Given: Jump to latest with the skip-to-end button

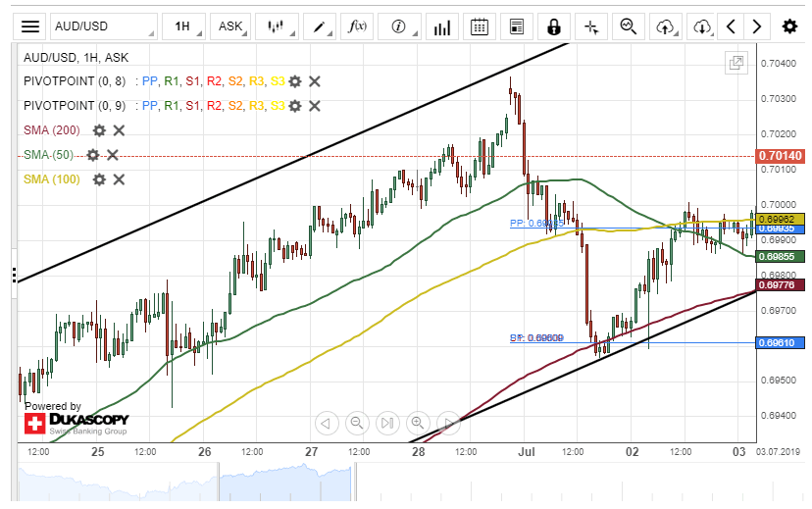Looking at the screenshot, I should click(387, 424).
